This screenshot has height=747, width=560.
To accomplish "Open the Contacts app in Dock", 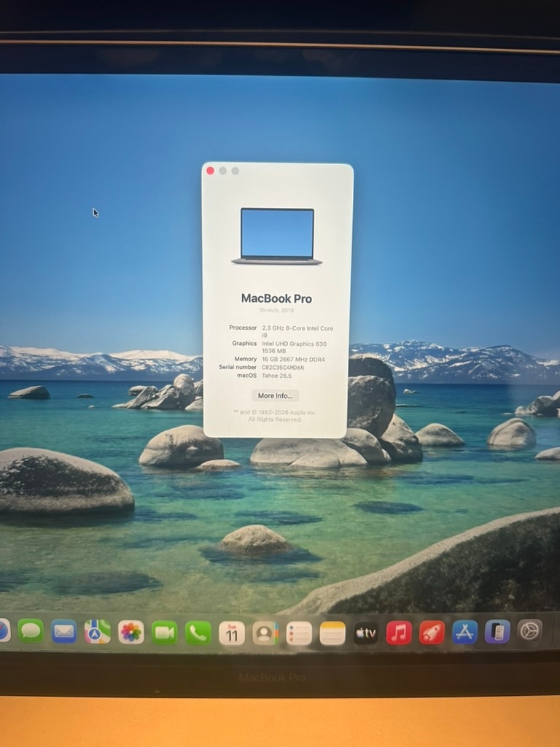I will click(x=265, y=633).
